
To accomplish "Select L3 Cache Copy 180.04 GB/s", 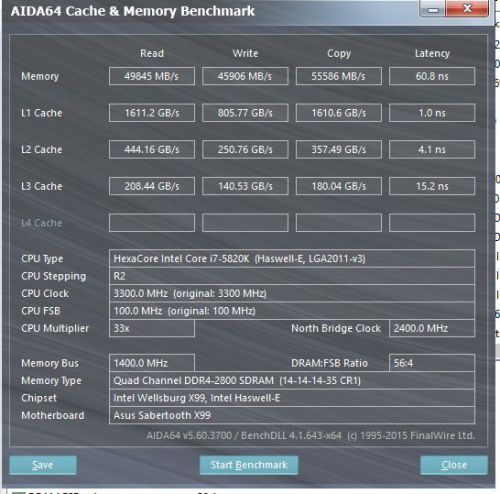I will point(339,186).
